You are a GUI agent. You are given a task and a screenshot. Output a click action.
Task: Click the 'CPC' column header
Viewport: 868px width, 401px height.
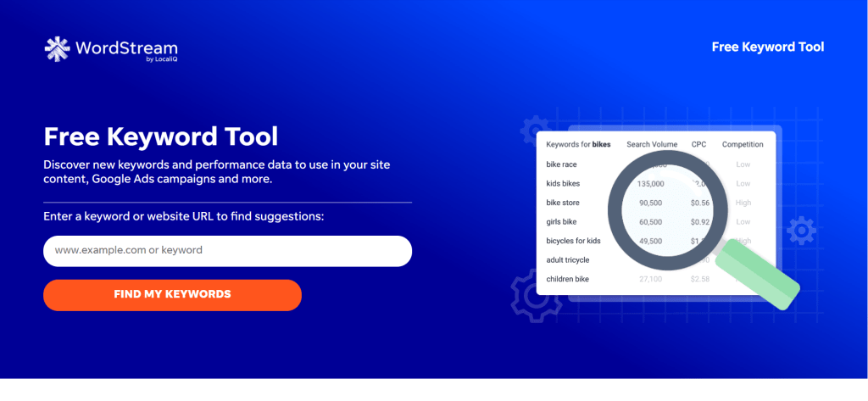click(698, 145)
